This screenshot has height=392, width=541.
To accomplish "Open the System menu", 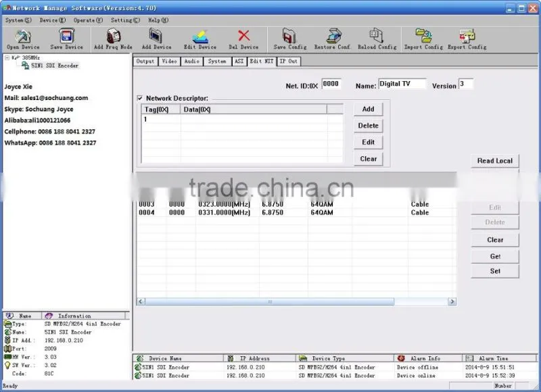I will pyautogui.click(x=18, y=20).
